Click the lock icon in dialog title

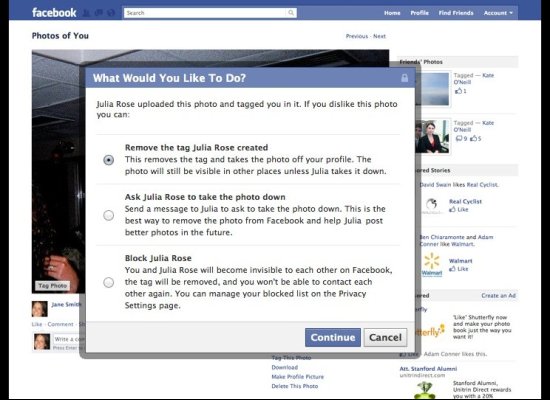point(404,78)
